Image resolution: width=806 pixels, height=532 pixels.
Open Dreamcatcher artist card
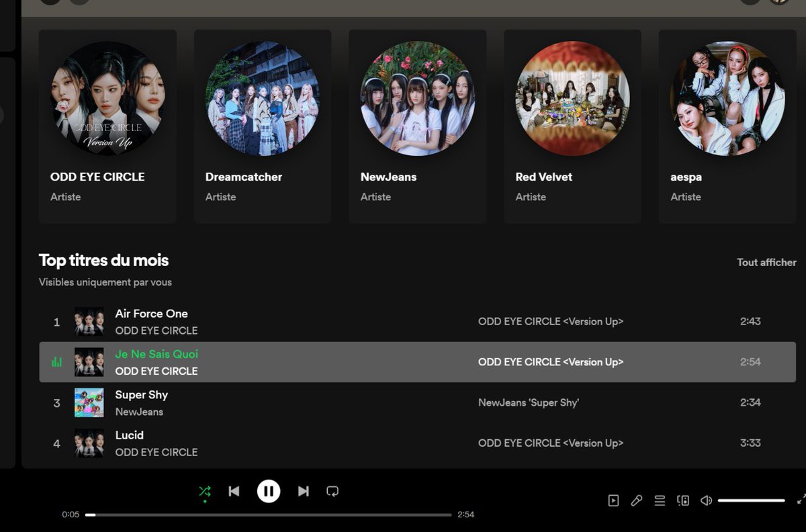point(263,126)
